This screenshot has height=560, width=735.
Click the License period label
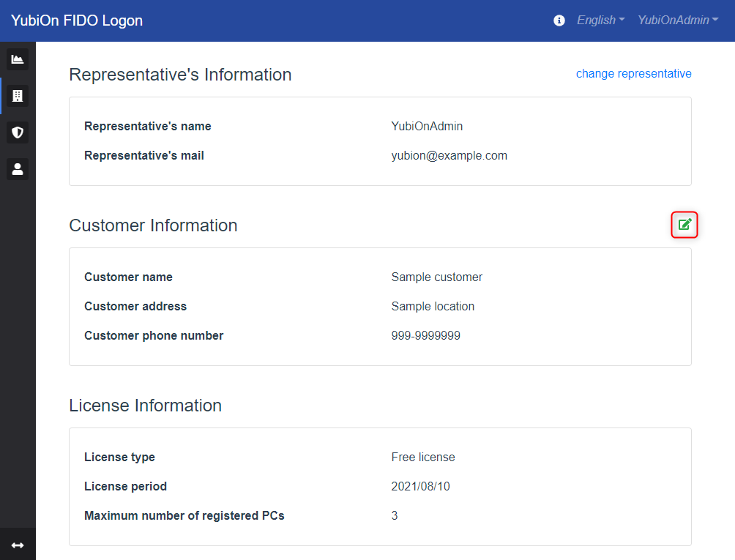click(126, 486)
